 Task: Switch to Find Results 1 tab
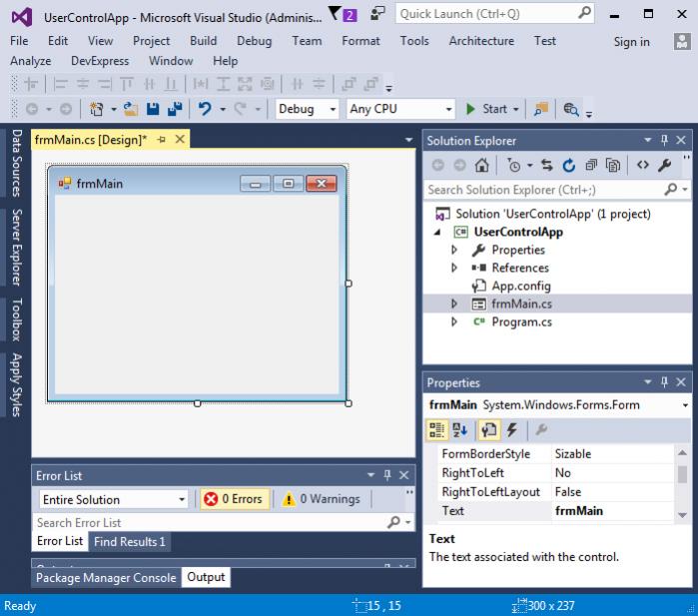130,542
